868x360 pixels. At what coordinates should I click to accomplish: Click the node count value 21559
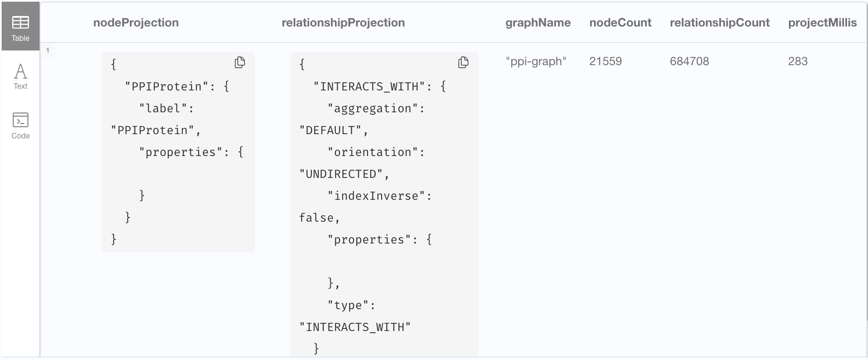pos(605,61)
